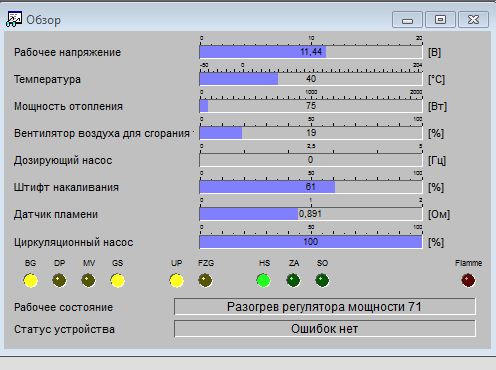Click the HS green indicator lamp
The image size is (496, 370).
click(x=264, y=281)
